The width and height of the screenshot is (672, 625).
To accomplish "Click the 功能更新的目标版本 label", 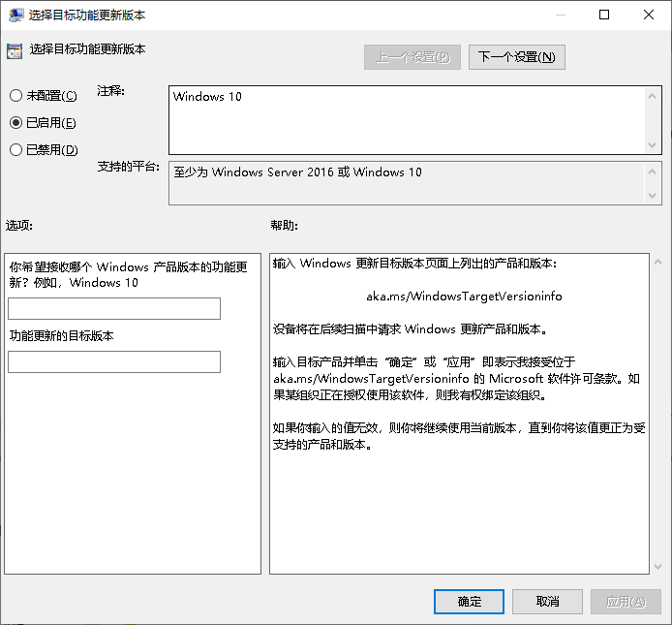I will click(x=61, y=336).
